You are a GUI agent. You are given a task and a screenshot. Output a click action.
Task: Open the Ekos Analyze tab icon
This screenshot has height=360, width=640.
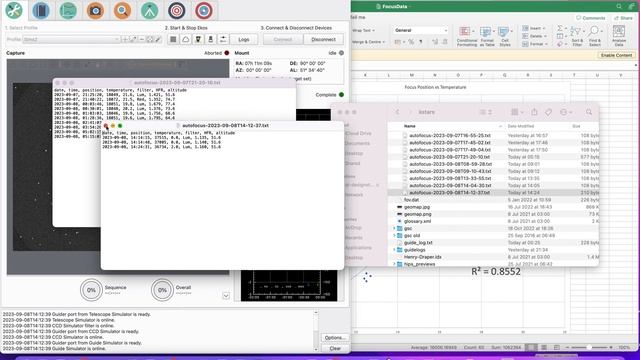(x=68, y=10)
